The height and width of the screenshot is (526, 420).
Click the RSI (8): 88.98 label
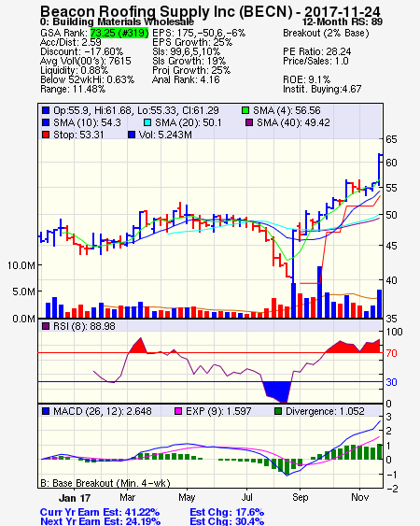84,326
